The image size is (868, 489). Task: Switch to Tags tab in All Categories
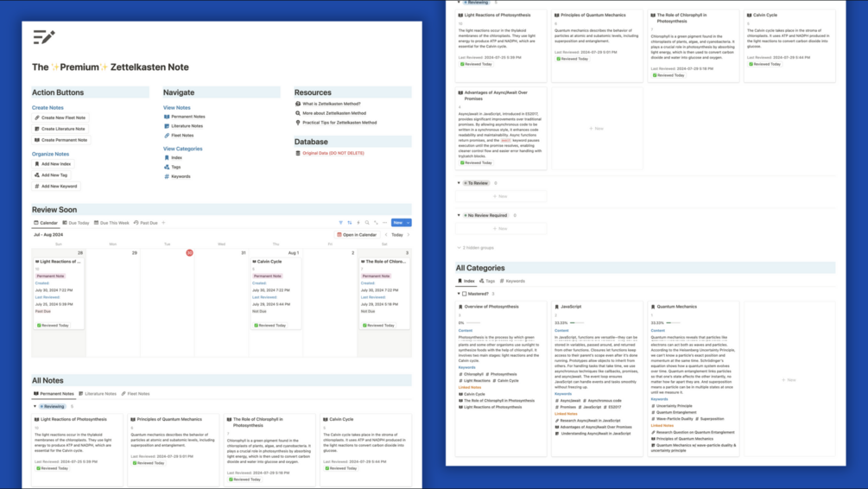(x=487, y=281)
